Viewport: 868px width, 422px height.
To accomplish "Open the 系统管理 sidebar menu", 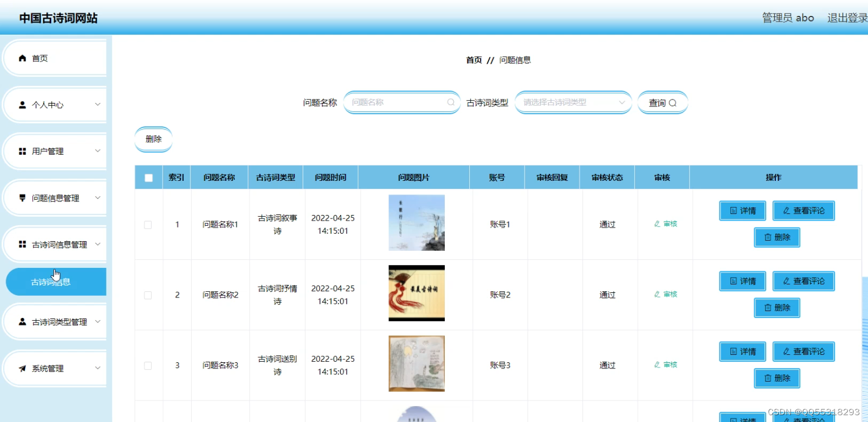I will [55, 369].
